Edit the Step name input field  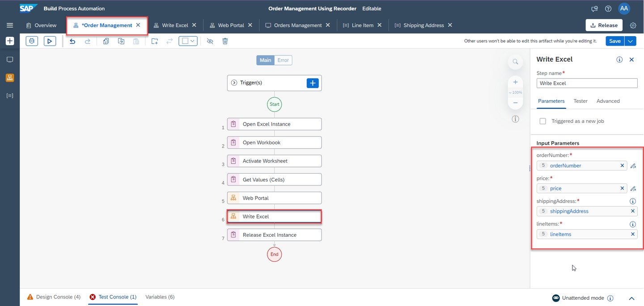coord(587,83)
